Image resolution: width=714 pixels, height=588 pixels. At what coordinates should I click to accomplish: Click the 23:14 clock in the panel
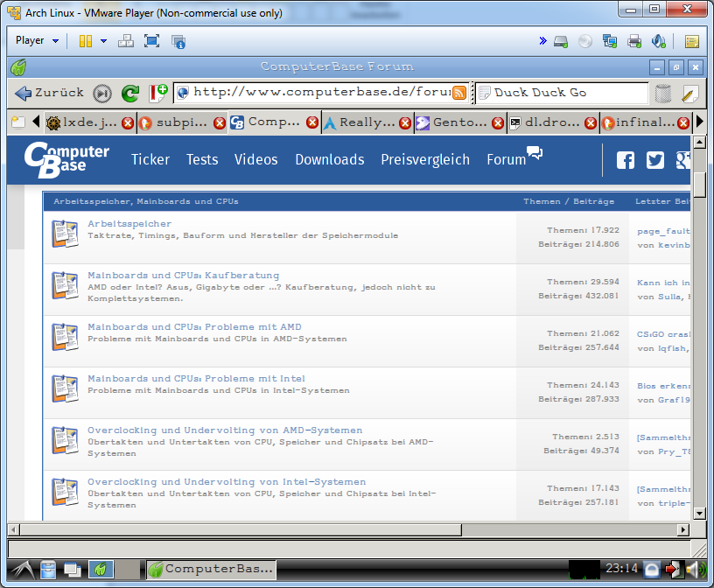pos(621,569)
